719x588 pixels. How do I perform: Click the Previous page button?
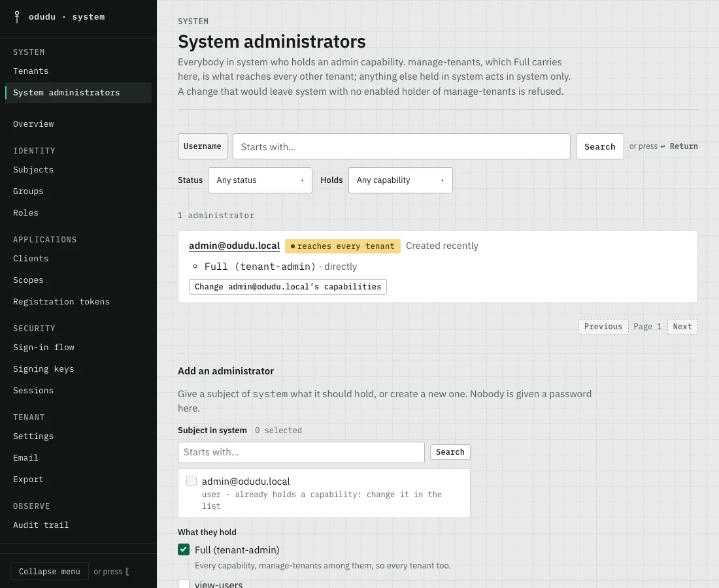click(x=603, y=327)
